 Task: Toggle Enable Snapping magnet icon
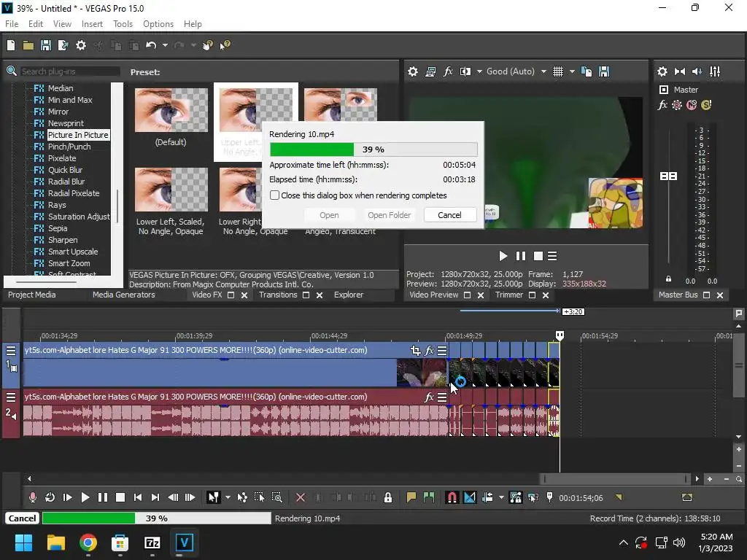pyautogui.click(x=452, y=497)
